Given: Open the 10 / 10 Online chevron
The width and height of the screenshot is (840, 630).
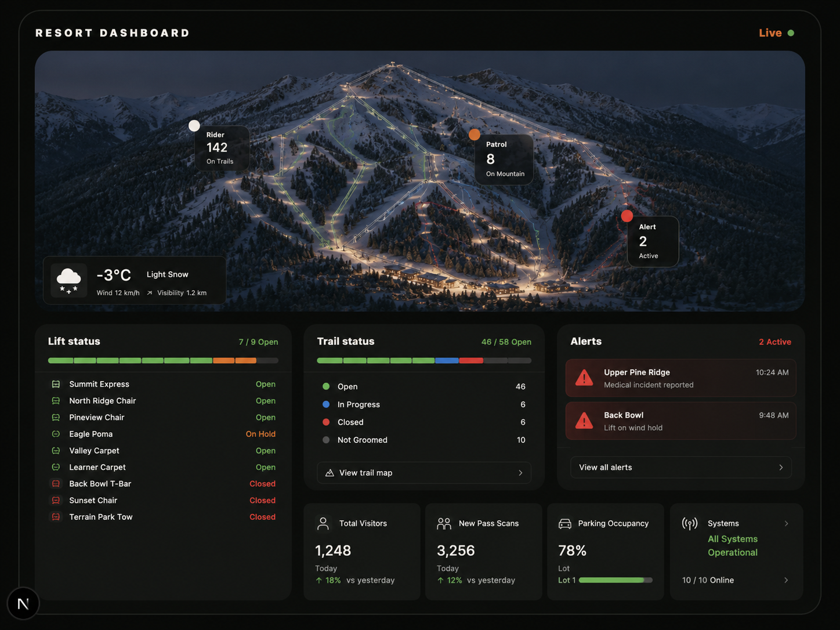Looking at the screenshot, I should [786, 580].
